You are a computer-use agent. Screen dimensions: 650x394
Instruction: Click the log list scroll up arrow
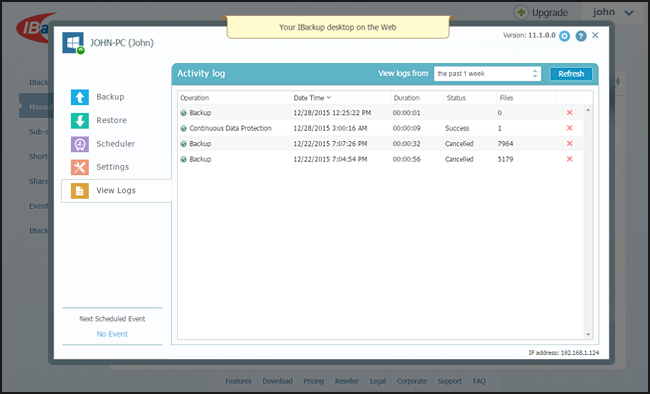588,110
